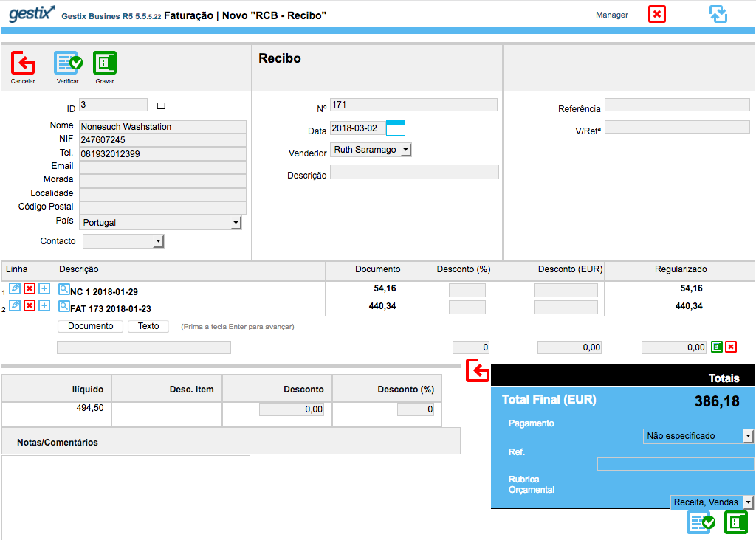Click Desconto (EUR) field in FAT 173 row

tap(566, 308)
